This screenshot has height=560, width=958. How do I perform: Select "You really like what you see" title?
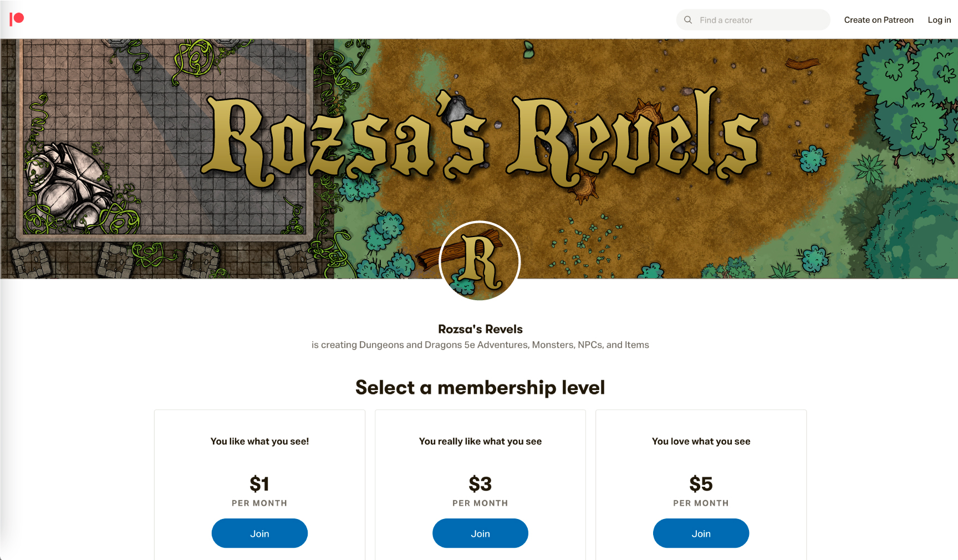[x=480, y=441]
